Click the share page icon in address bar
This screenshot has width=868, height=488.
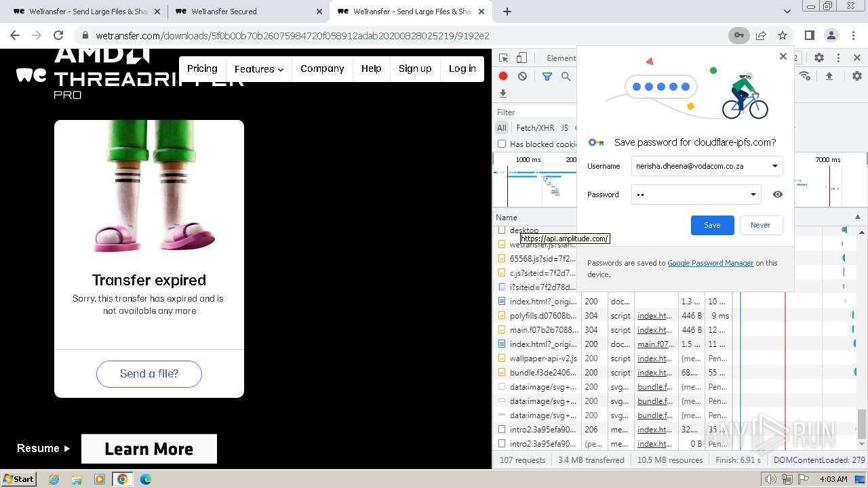[761, 35]
